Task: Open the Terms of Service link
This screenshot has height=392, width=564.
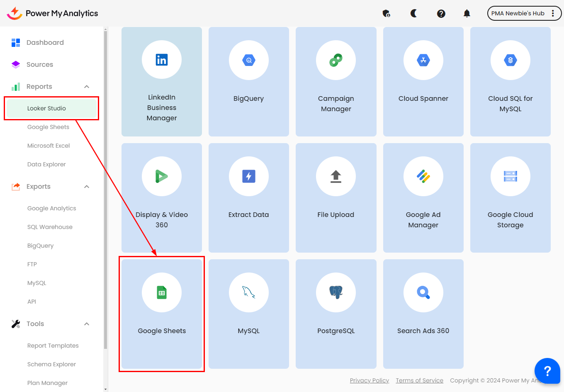Action: pyautogui.click(x=419, y=380)
